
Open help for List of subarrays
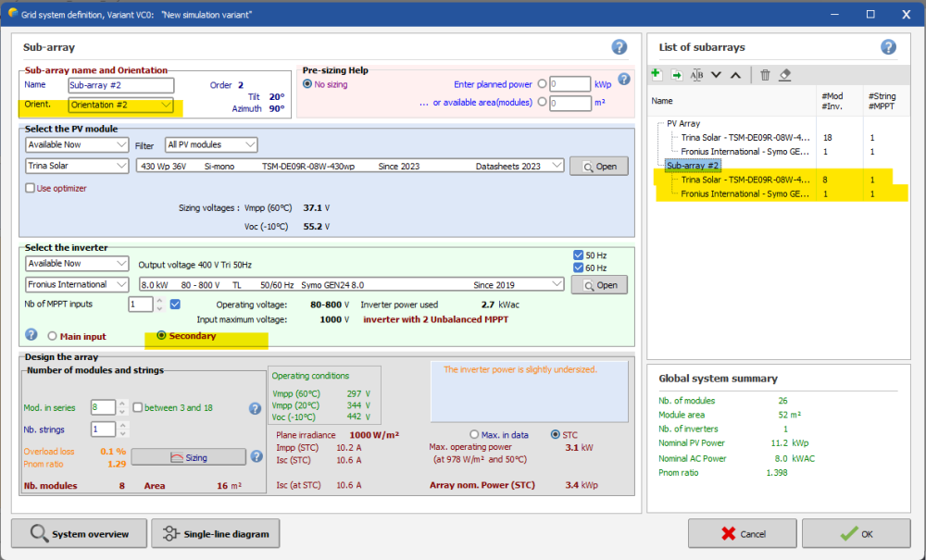tap(888, 47)
